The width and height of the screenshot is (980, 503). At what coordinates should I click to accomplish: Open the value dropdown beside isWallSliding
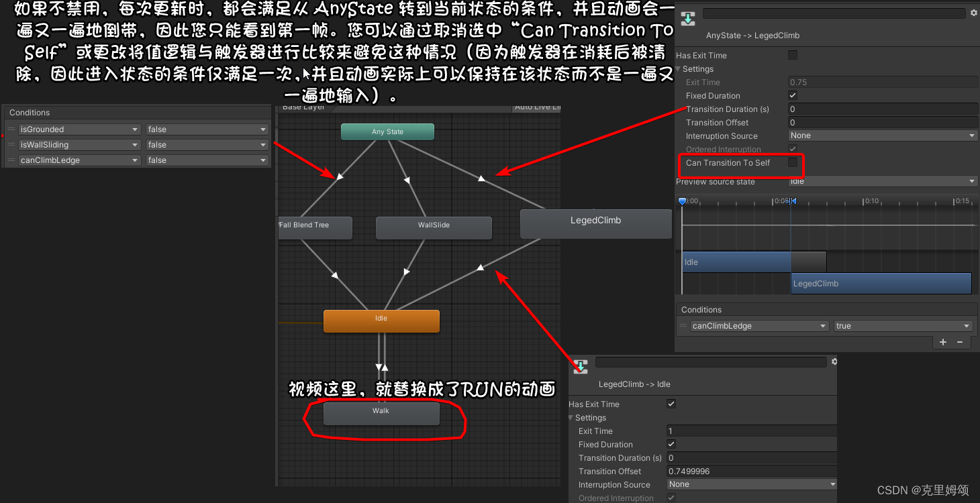tap(207, 145)
